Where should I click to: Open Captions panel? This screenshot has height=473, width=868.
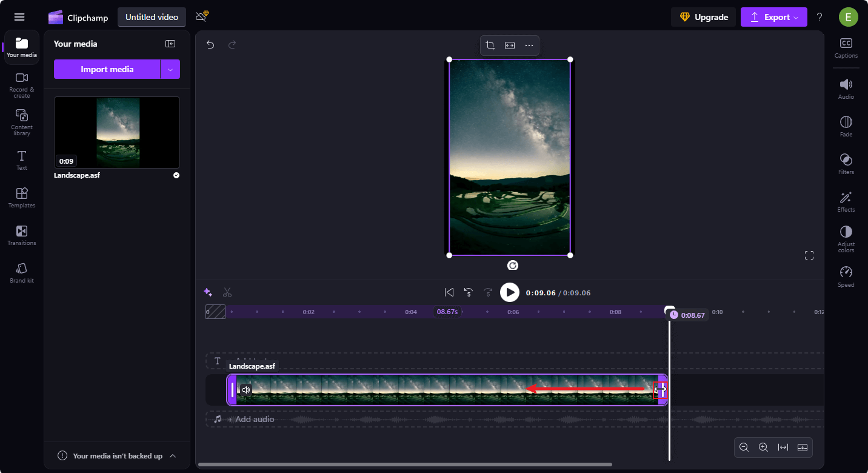pos(846,48)
